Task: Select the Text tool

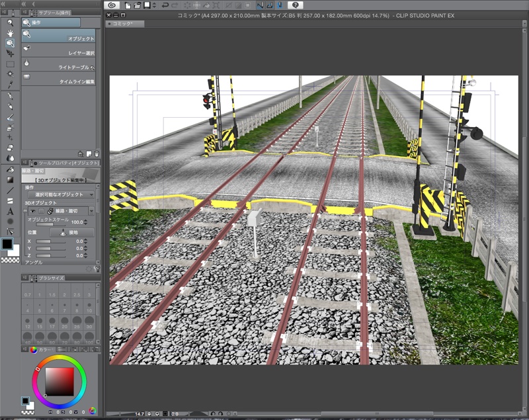Action: click(10, 211)
